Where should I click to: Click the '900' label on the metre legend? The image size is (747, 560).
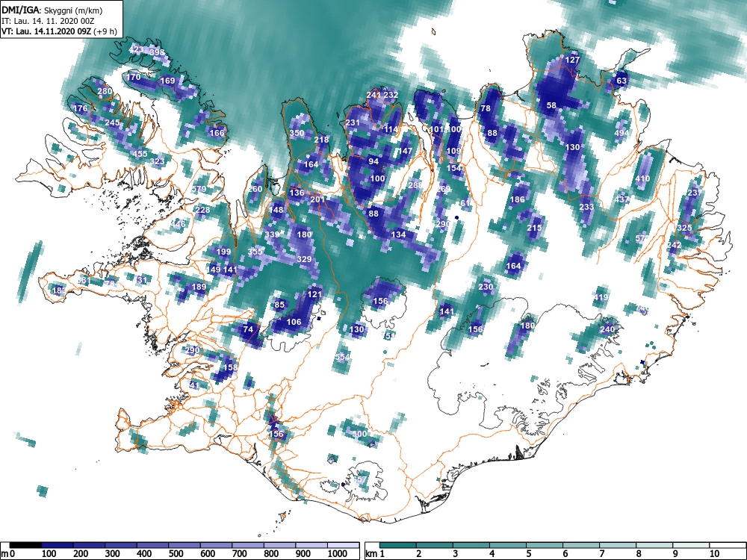tap(303, 554)
